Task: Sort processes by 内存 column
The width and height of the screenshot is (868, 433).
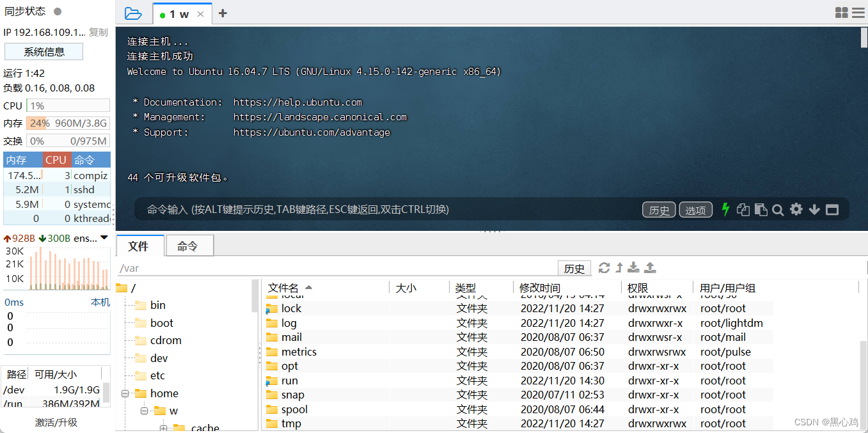Action: (x=23, y=160)
